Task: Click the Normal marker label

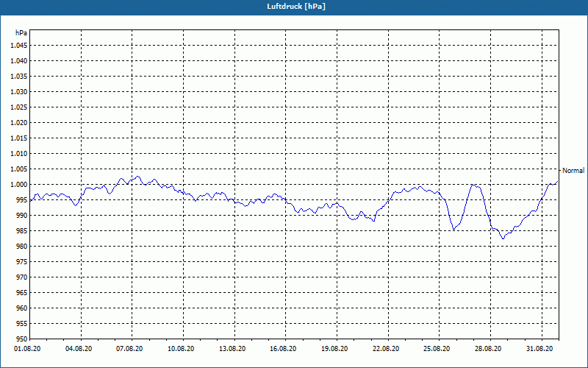Action: [573, 171]
